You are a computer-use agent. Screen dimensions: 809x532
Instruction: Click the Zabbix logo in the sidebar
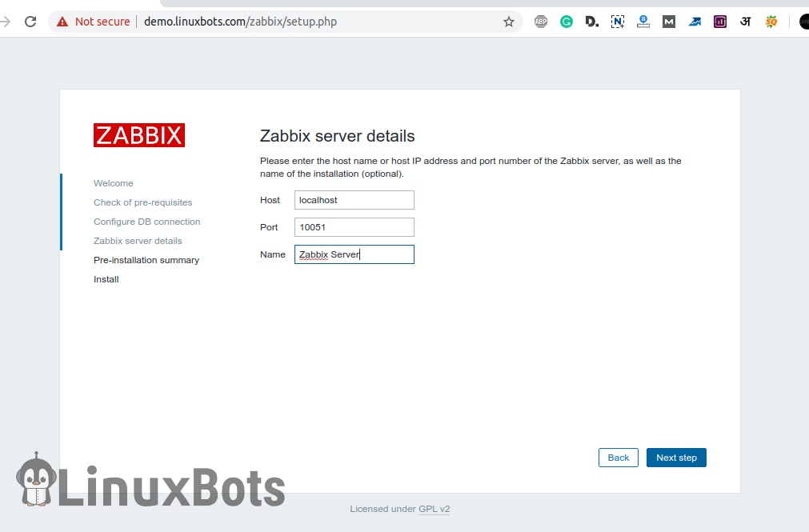[138, 134]
